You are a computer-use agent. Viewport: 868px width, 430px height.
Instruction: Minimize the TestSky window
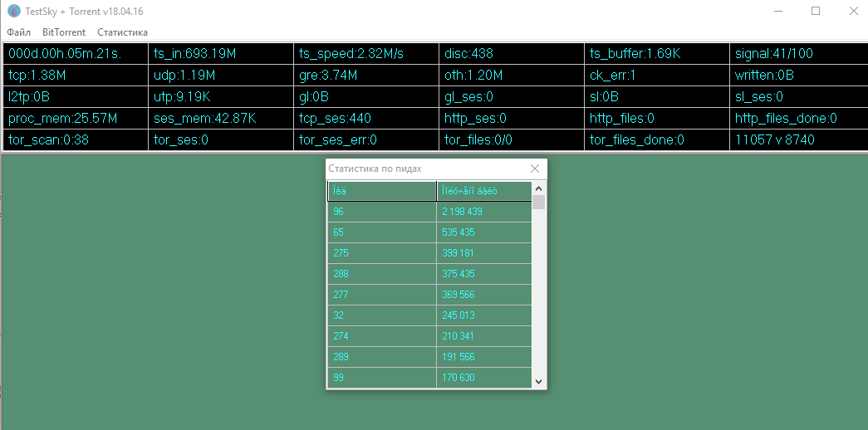coord(777,11)
